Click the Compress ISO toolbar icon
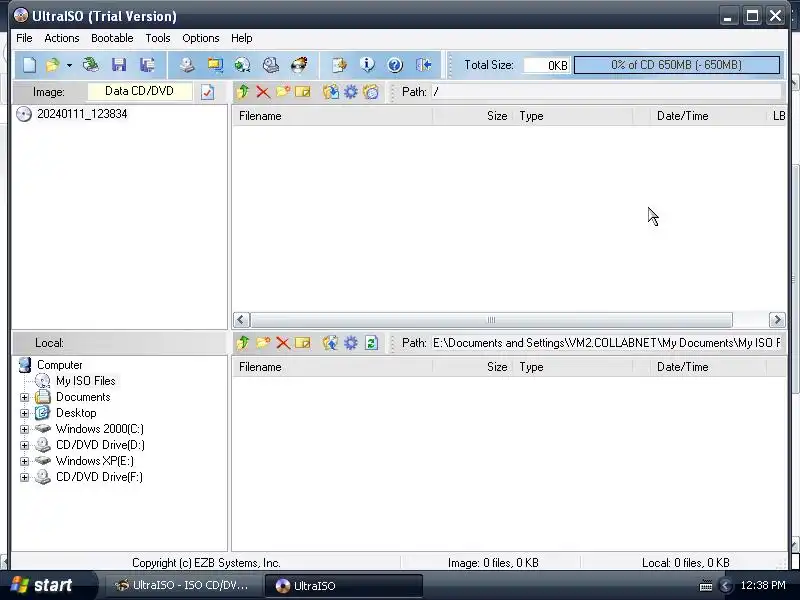The height and width of the screenshot is (600, 800). pos(215,65)
